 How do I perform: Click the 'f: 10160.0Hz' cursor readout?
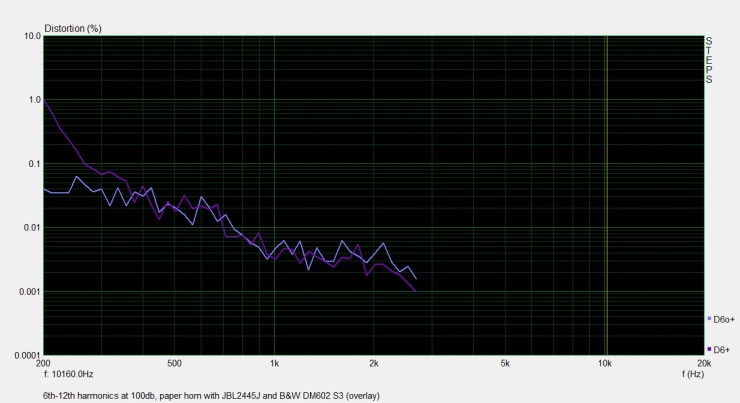click(68, 374)
